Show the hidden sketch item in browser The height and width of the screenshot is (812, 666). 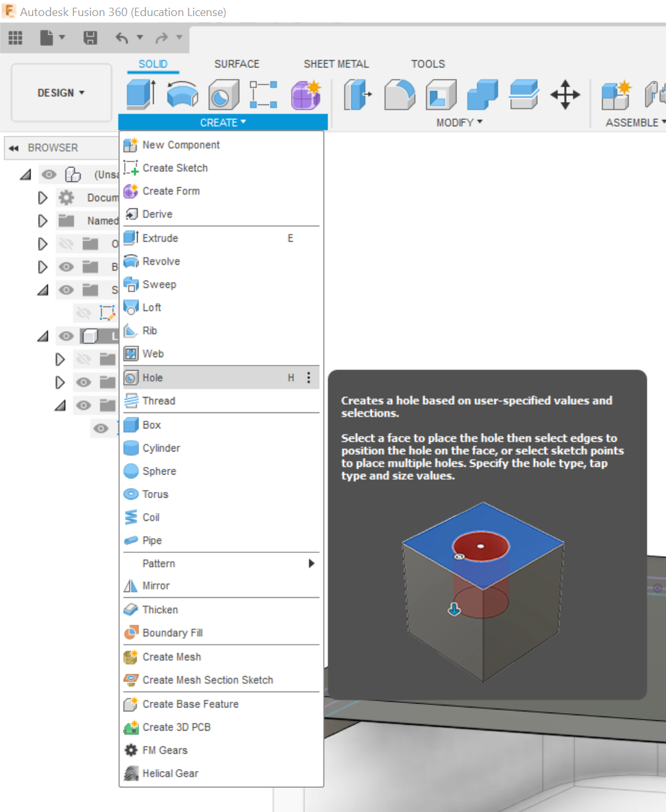point(83,313)
